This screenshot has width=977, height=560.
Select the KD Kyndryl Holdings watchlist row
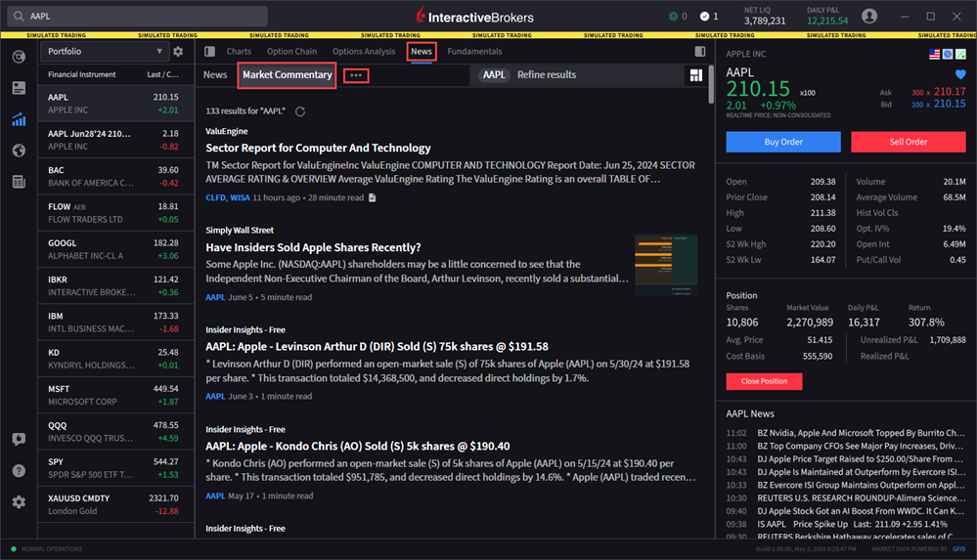pyautogui.click(x=116, y=359)
